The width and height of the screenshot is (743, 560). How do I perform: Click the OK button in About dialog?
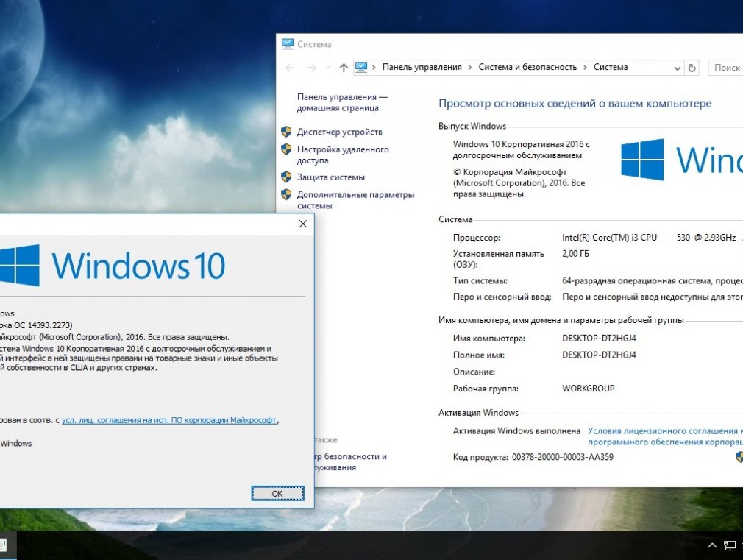coord(277,494)
